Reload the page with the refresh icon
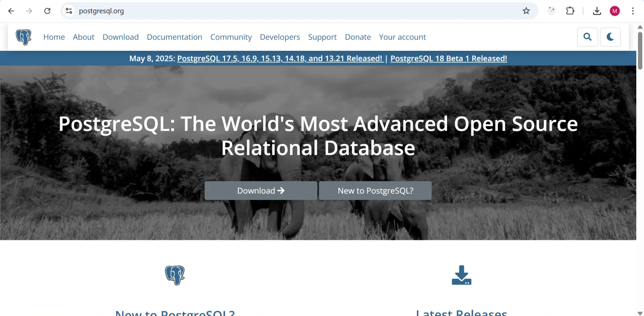This screenshot has width=644, height=316. click(47, 11)
